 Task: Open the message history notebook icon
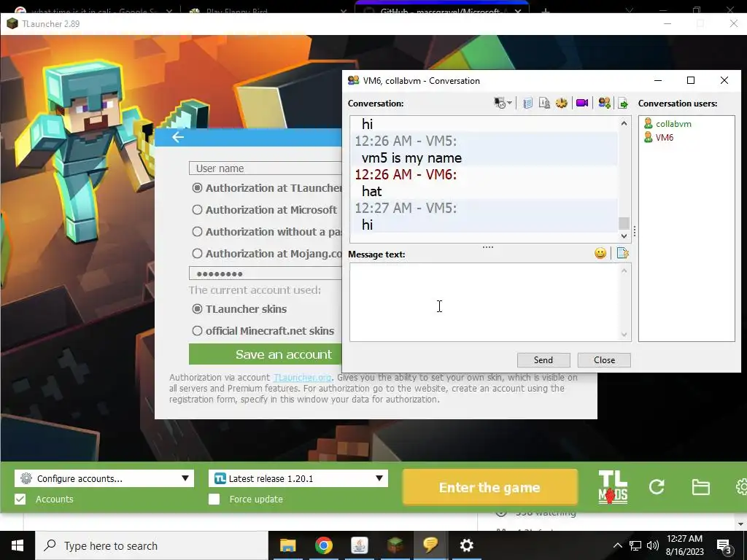tap(527, 104)
